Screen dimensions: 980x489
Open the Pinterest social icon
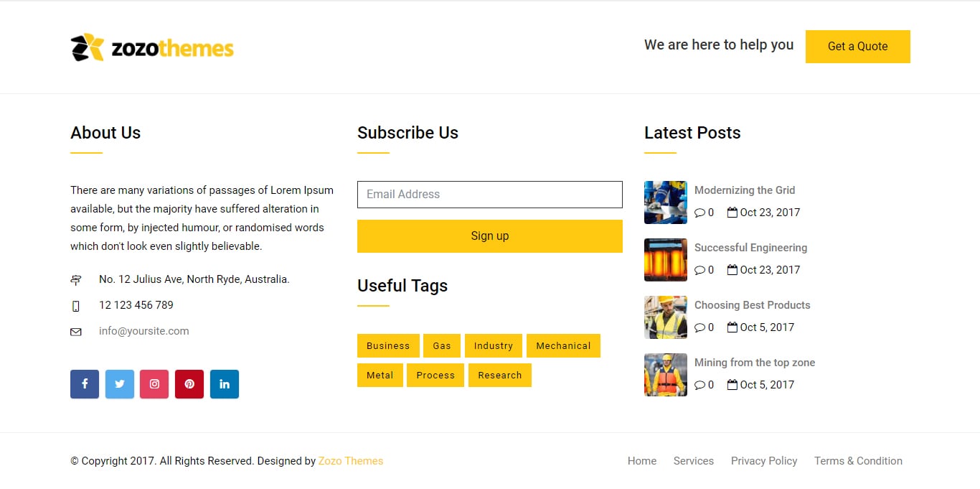pyautogui.click(x=189, y=384)
